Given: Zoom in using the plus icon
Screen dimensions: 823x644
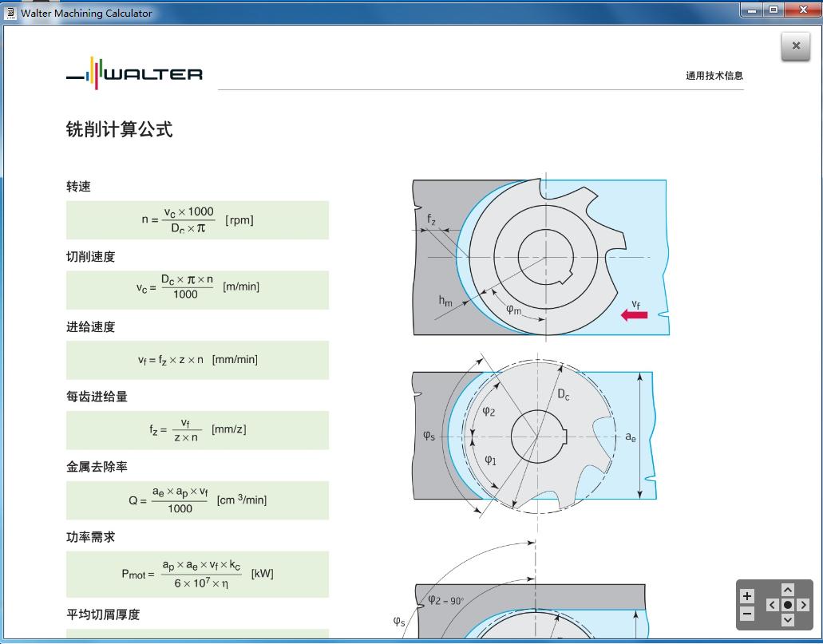Looking at the screenshot, I should point(747,595).
